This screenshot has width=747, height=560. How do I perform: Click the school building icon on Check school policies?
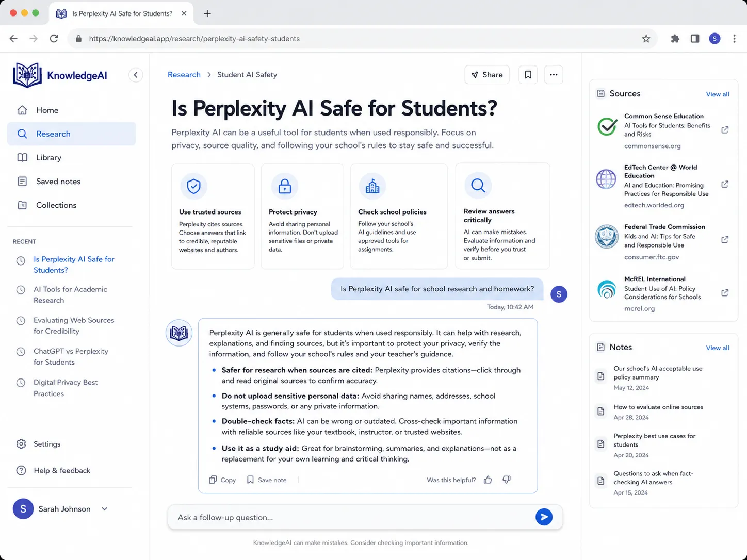pos(372,186)
